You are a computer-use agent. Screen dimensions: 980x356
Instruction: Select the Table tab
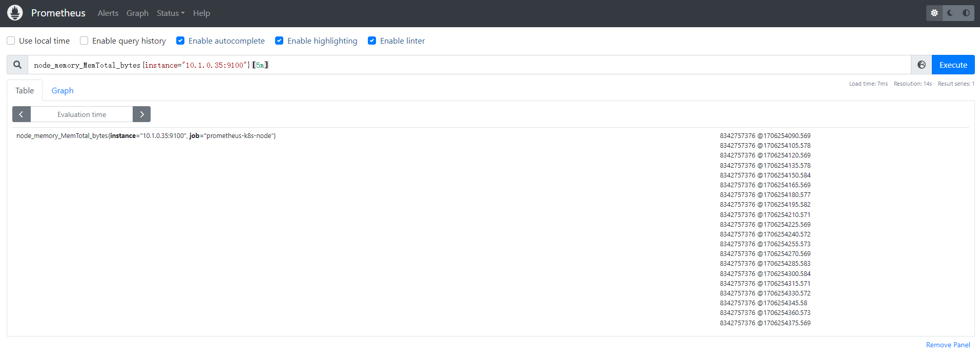[25, 91]
